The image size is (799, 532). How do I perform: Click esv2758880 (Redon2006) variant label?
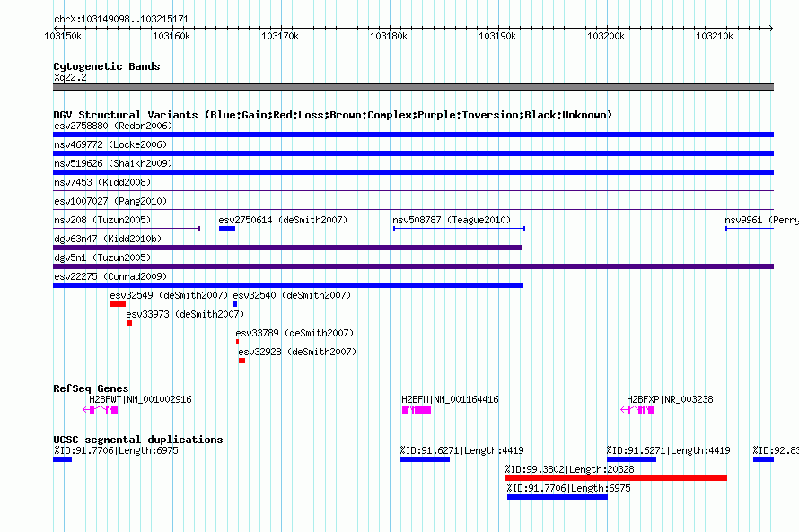[x=113, y=126]
